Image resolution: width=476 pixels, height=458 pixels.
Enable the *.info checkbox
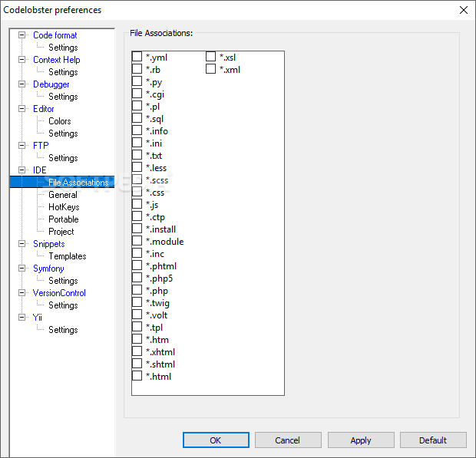click(x=137, y=130)
